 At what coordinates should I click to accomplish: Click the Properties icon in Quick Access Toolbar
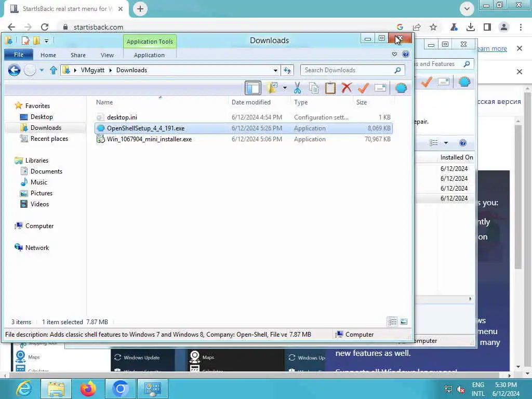[x=25, y=41]
